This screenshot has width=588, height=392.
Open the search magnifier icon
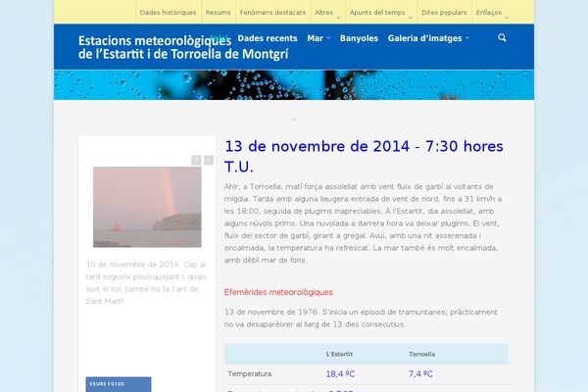tap(502, 37)
